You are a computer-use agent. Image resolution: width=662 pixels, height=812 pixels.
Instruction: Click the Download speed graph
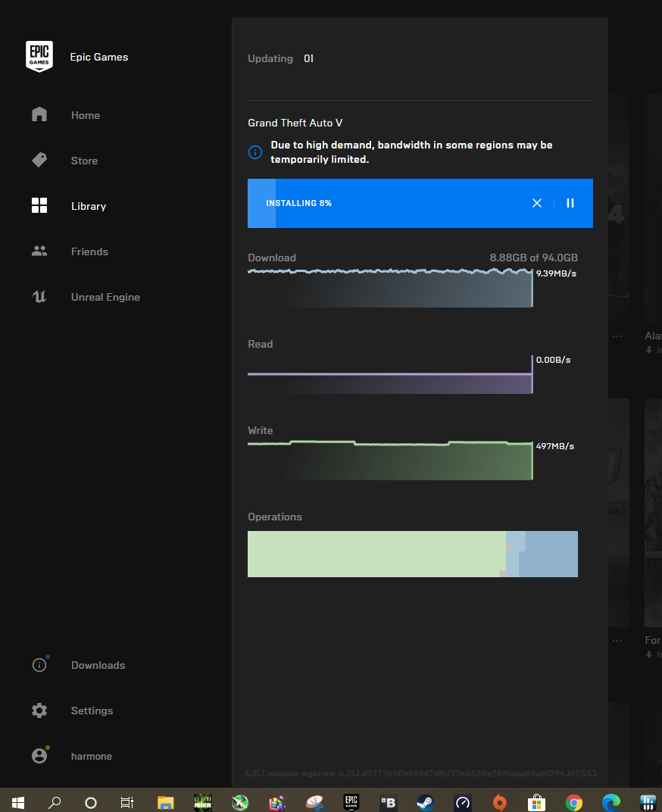click(390, 287)
